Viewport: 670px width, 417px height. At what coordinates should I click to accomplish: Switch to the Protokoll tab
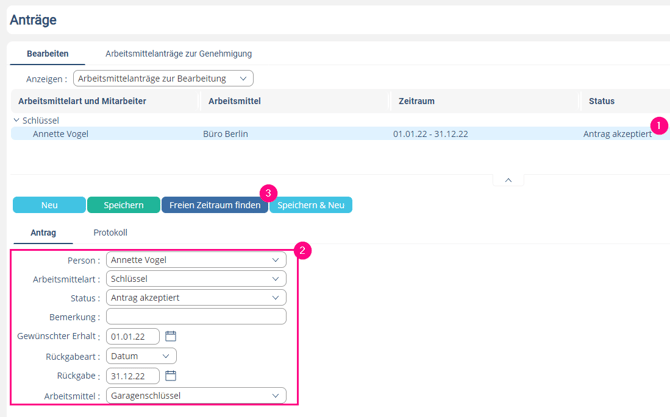coord(110,232)
